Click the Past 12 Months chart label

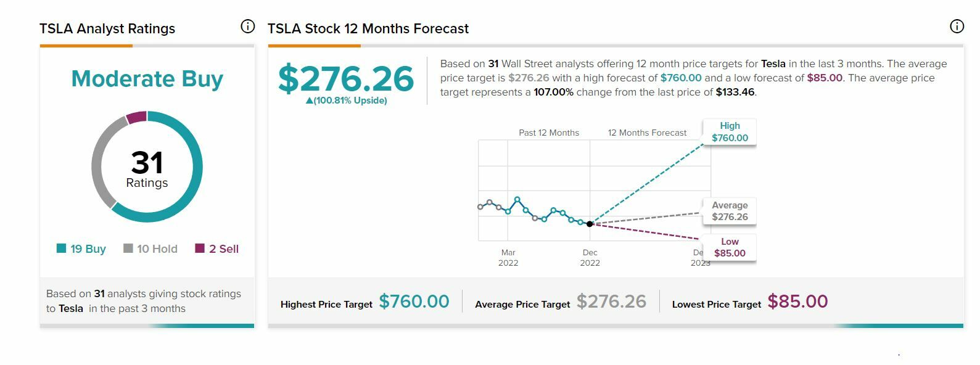(549, 133)
